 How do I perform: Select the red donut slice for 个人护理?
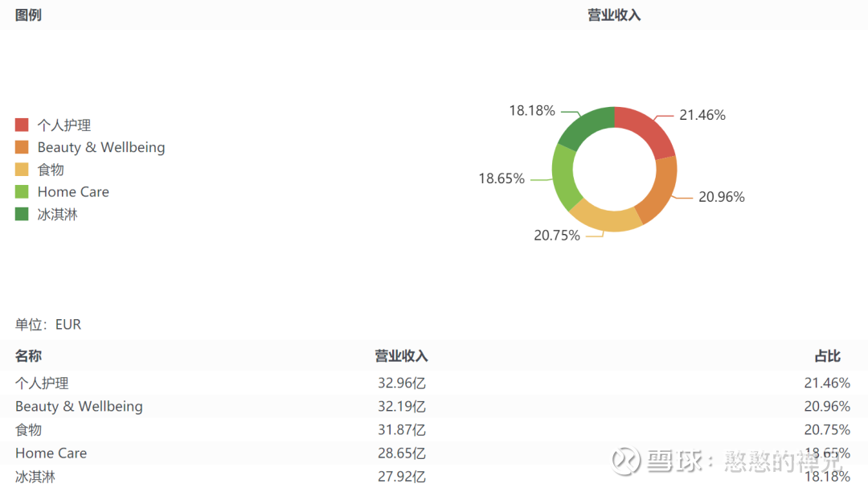tap(648, 130)
